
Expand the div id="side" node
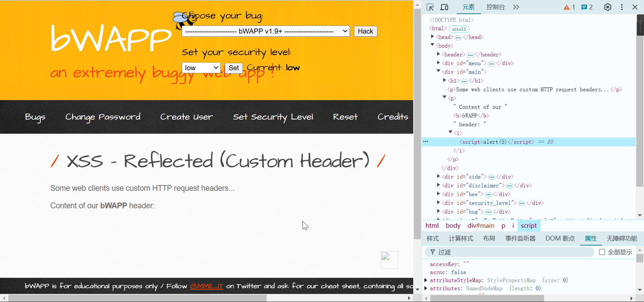coord(438,176)
